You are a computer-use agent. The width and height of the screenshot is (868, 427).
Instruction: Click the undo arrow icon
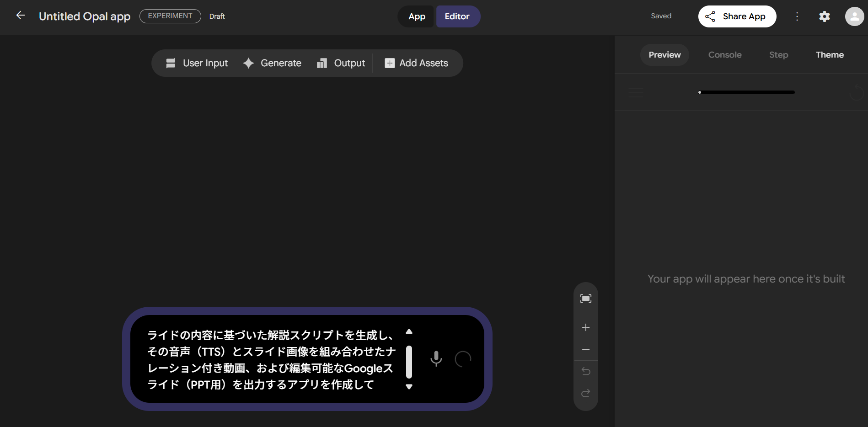coord(585,371)
